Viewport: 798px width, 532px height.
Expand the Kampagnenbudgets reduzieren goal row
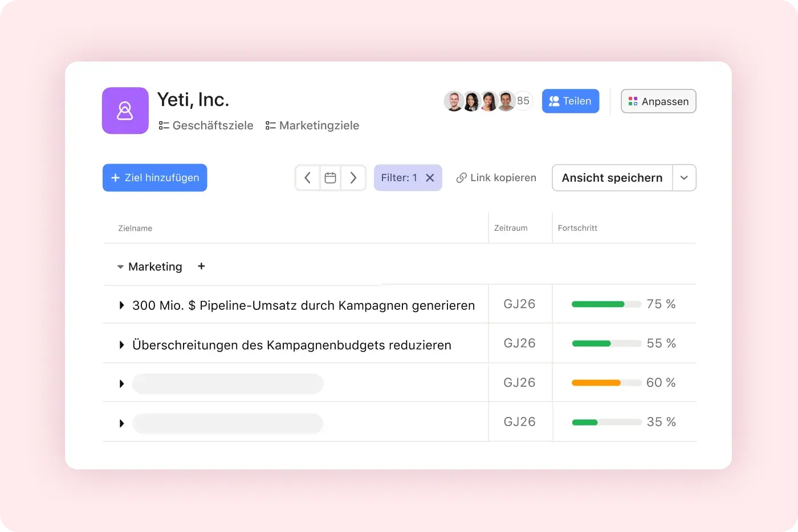121,344
